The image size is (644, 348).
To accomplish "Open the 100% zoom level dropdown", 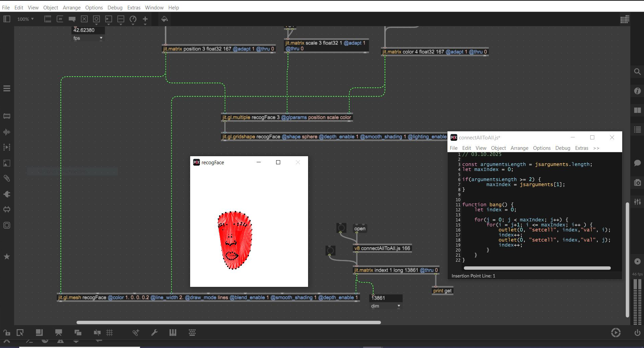I will click(26, 19).
